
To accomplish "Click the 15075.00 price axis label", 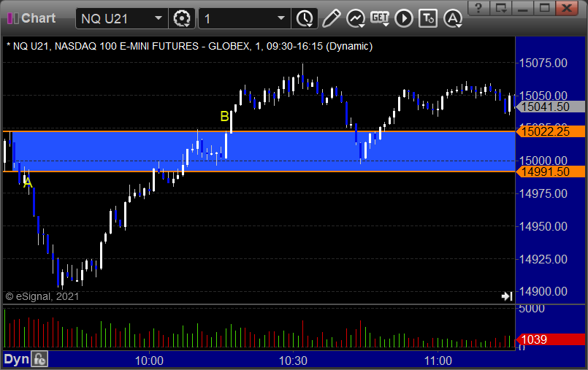I will tap(543, 63).
